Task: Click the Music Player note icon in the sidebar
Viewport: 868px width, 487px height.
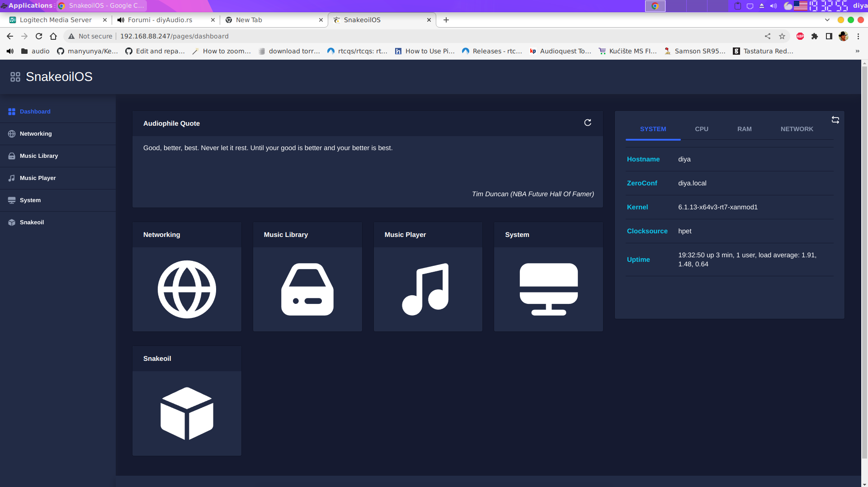Action: coord(12,178)
